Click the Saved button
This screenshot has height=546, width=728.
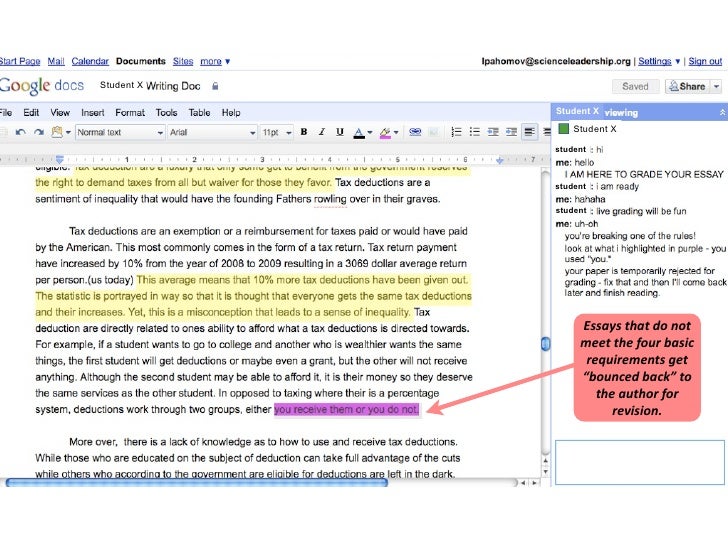tap(635, 86)
